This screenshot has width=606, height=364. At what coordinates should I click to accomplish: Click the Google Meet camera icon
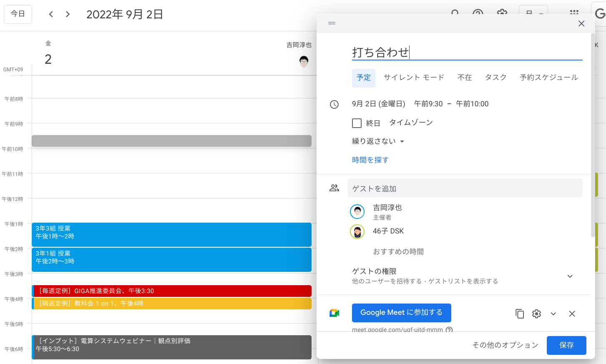tap(334, 313)
